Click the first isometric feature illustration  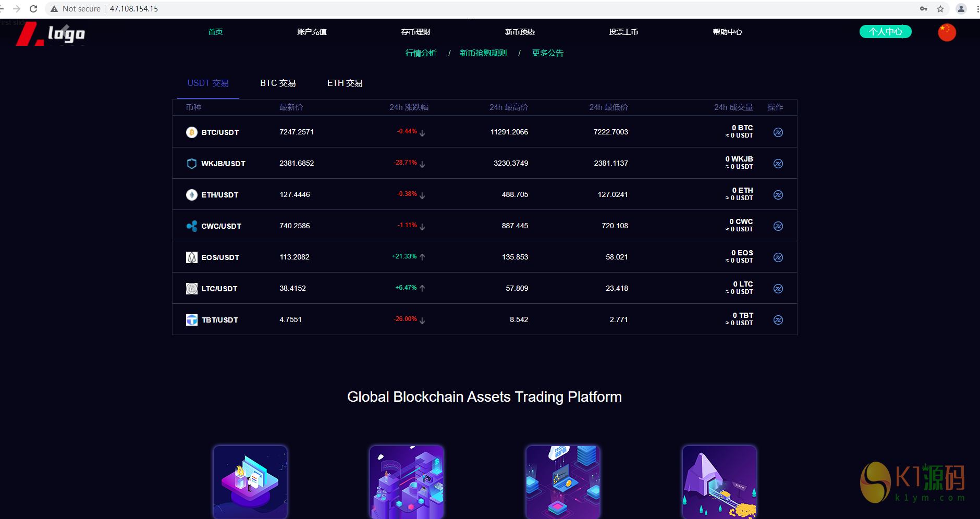(250, 482)
